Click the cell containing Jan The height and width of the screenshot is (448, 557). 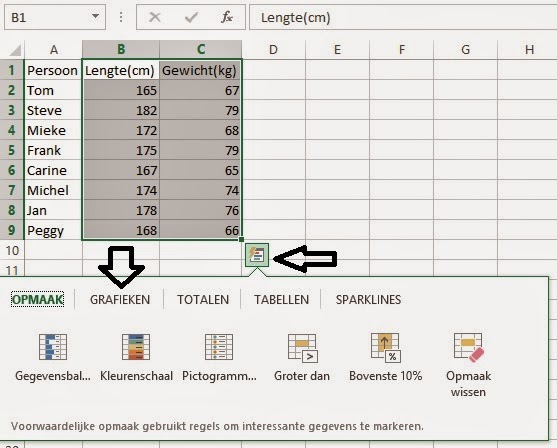(x=53, y=210)
